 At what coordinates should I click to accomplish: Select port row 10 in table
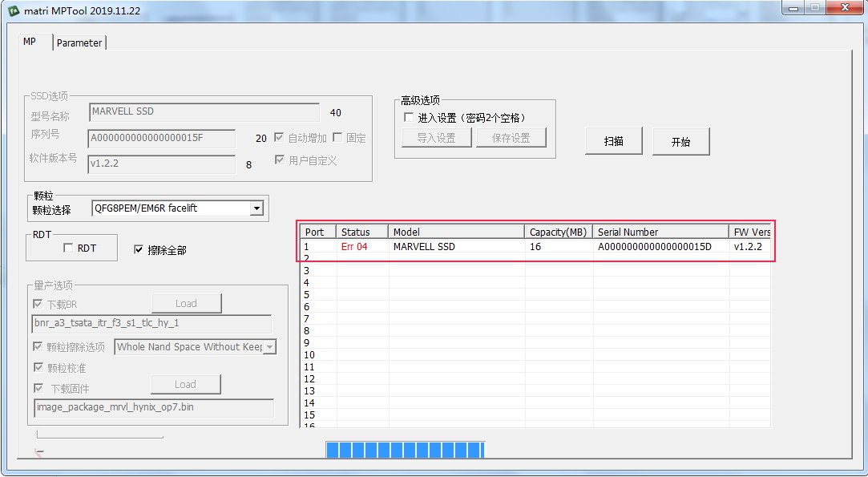click(x=535, y=354)
